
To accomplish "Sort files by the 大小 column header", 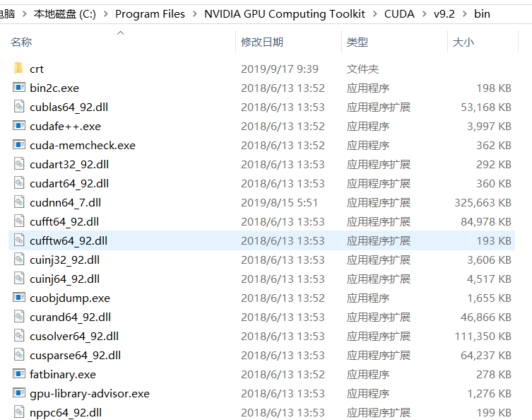I will (x=463, y=42).
